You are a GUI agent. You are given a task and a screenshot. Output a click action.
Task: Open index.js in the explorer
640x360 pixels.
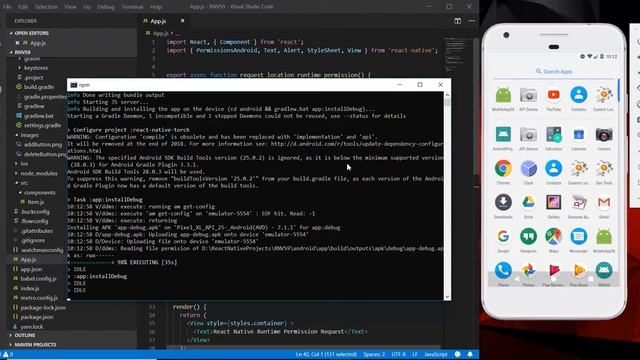point(30,288)
